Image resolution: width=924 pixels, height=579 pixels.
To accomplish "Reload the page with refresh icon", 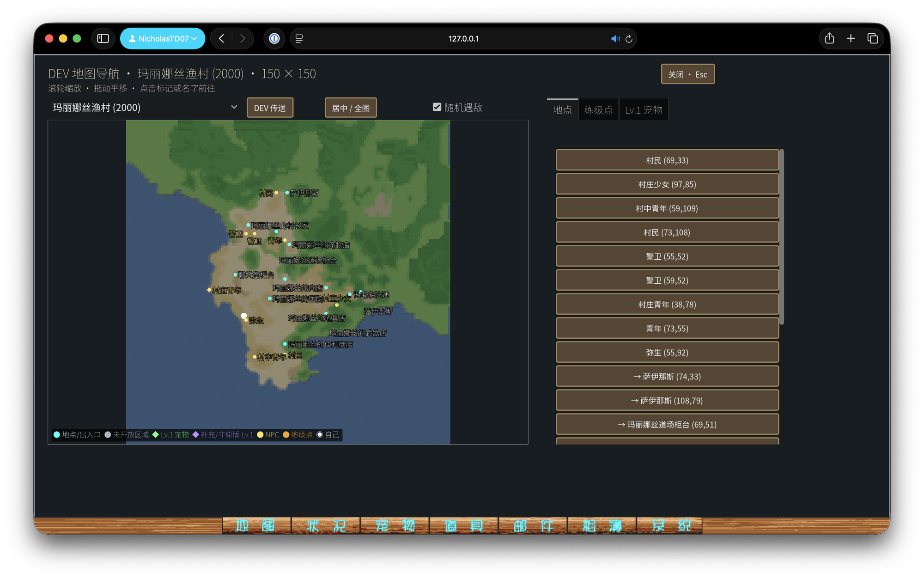I will [629, 39].
